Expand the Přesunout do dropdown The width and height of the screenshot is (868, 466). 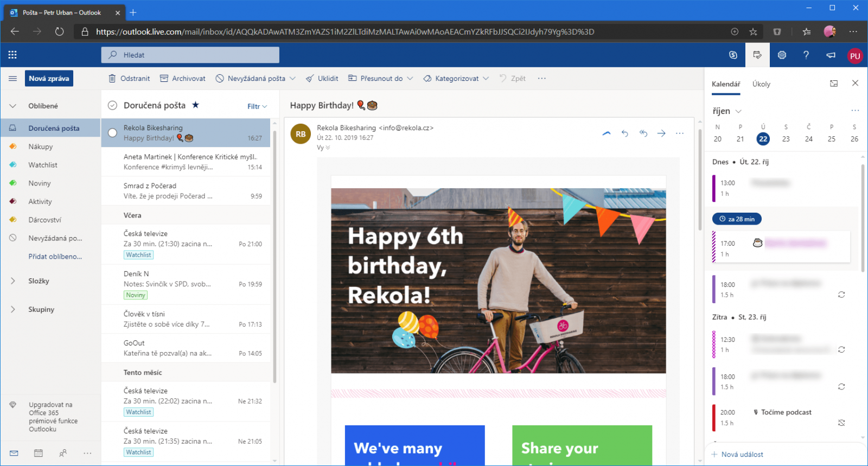410,79
